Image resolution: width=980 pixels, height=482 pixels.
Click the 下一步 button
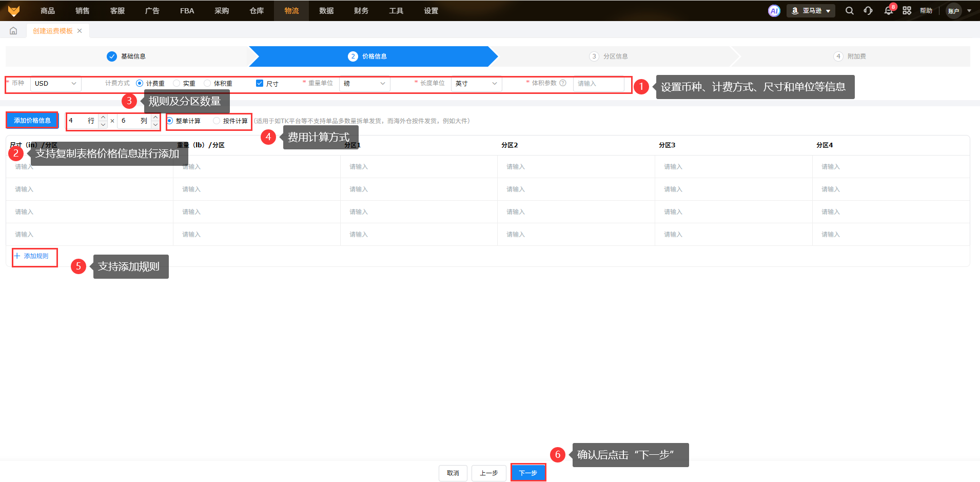point(528,473)
